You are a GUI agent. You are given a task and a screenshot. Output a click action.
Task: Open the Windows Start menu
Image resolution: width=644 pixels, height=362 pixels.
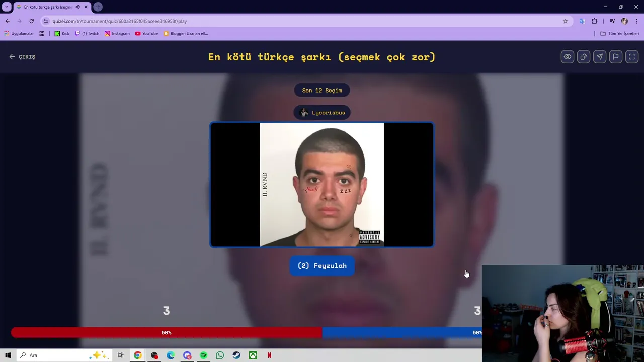point(8,355)
